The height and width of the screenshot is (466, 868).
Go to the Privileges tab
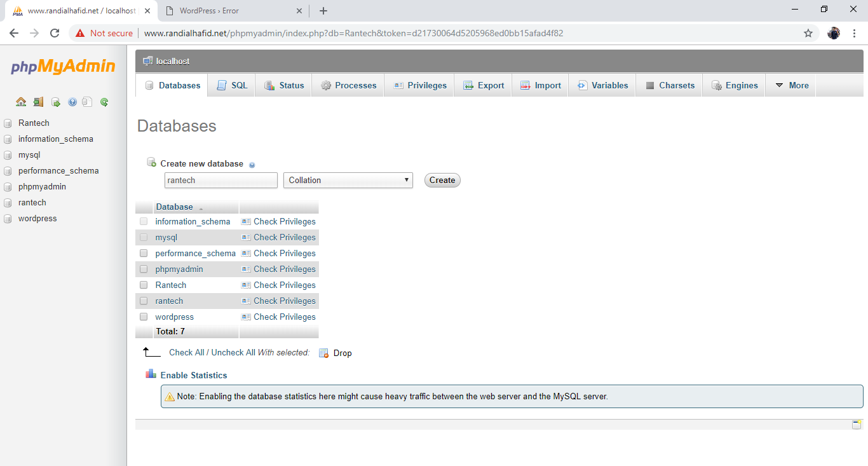(419, 85)
